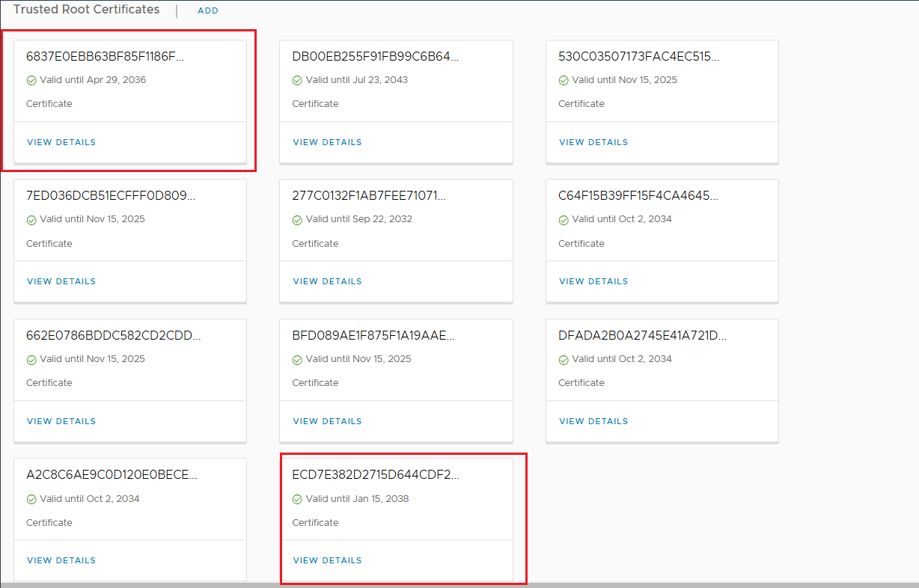919x588 pixels.
Task: Click valid check icon on 277C0132F1AB7FEE71071 card
Action: tap(297, 220)
